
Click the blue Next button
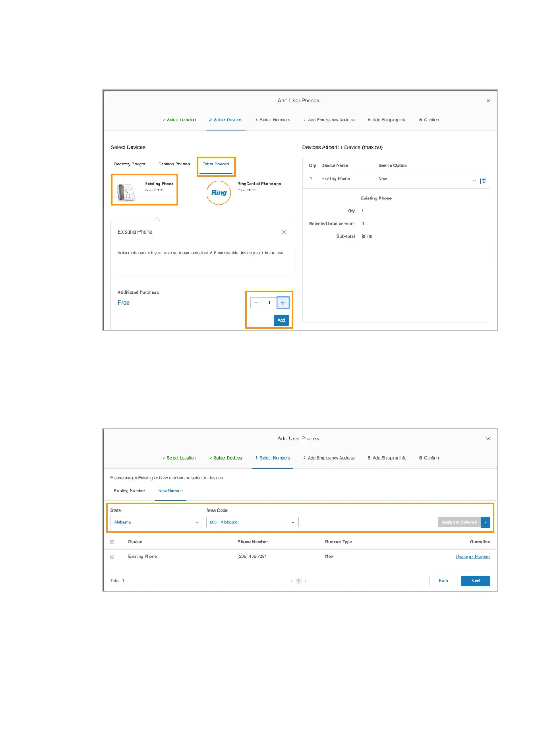click(476, 581)
